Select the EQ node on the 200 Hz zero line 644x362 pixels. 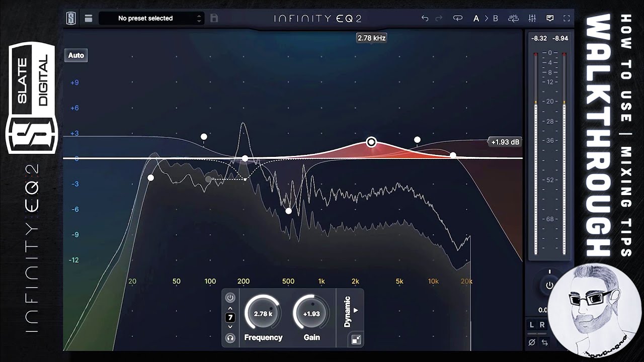245,158
